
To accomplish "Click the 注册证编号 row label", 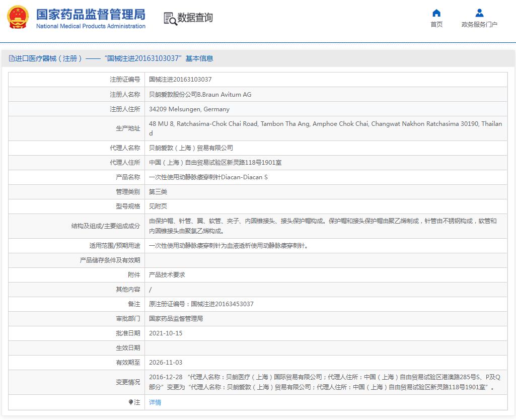I will click(125, 80).
